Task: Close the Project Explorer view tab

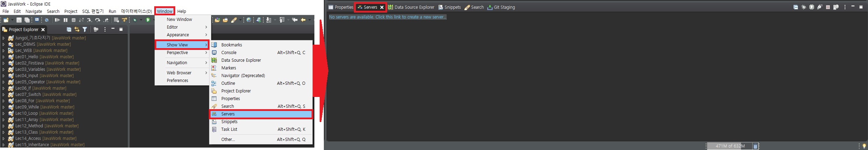Action: (x=43, y=30)
